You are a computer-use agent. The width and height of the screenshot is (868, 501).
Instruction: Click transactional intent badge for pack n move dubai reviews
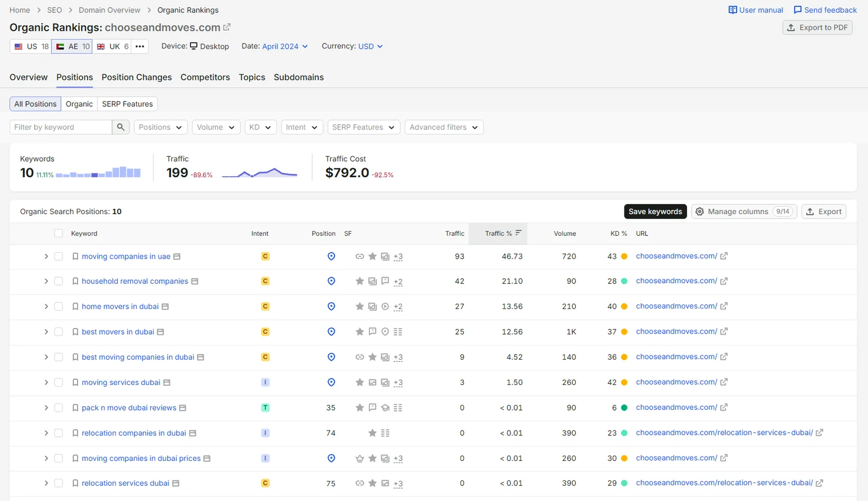coord(265,408)
